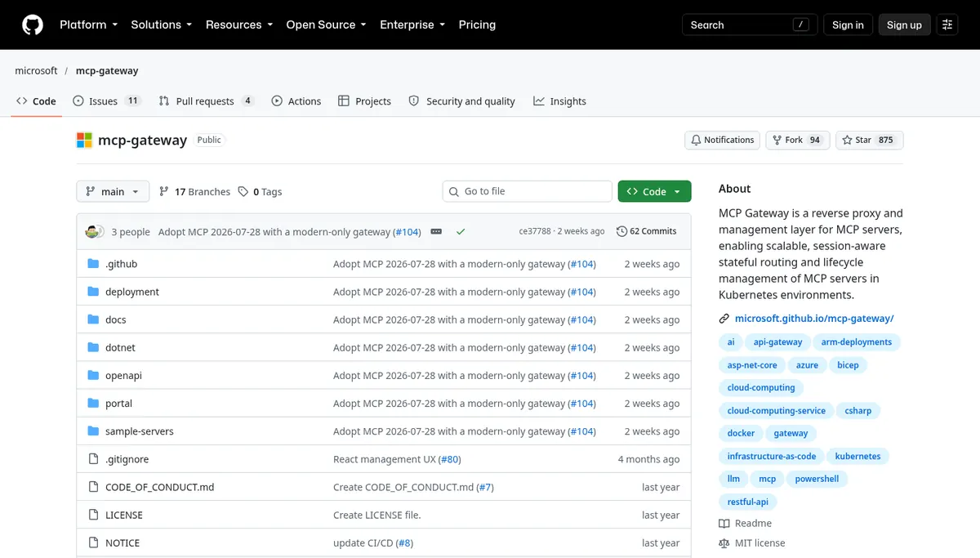Open the portal folder
Viewport: 980px width, 558px height.
point(118,403)
